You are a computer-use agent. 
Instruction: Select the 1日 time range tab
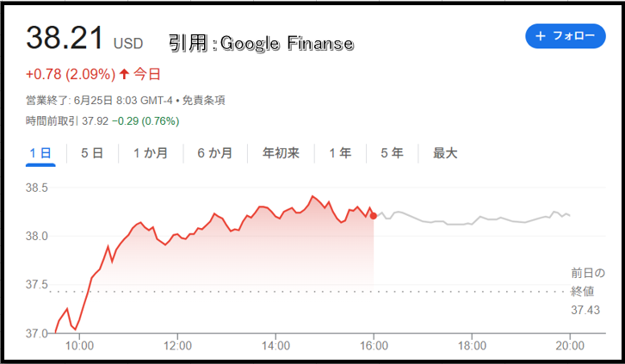pos(40,153)
